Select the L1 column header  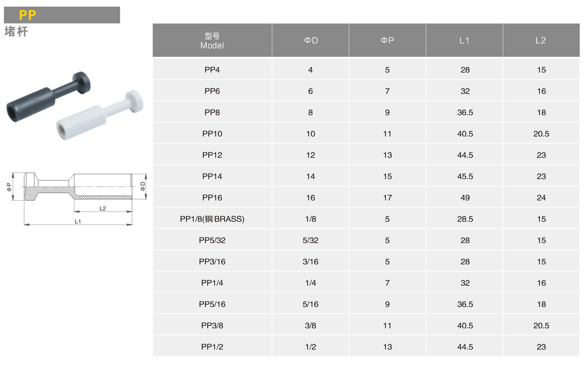point(464,40)
